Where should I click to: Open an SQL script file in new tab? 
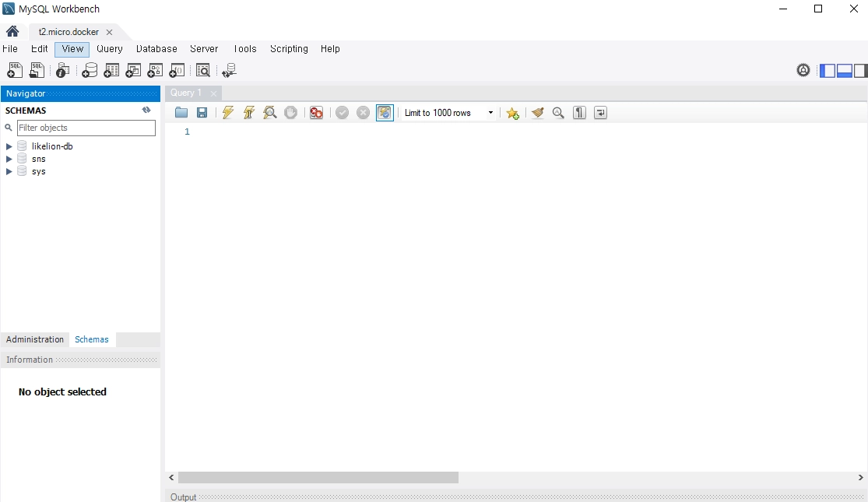pyautogui.click(x=37, y=70)
